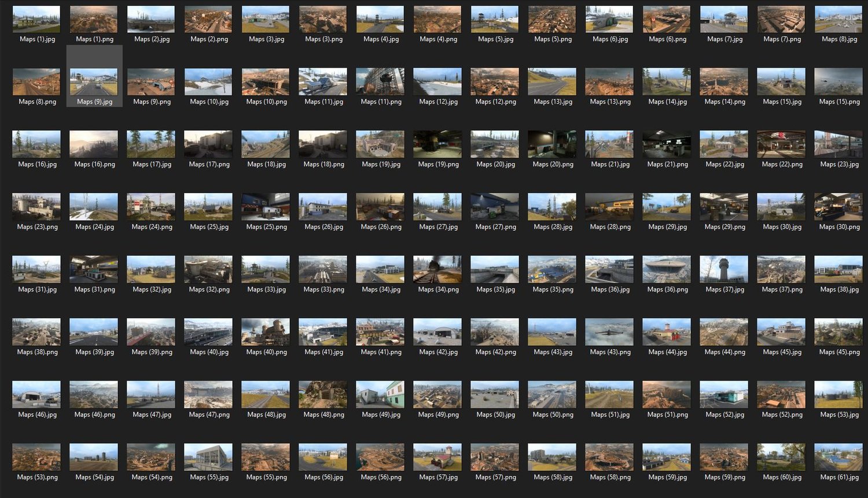
Task: Select the Maps (5).png thumbnail
Action: 552,19
